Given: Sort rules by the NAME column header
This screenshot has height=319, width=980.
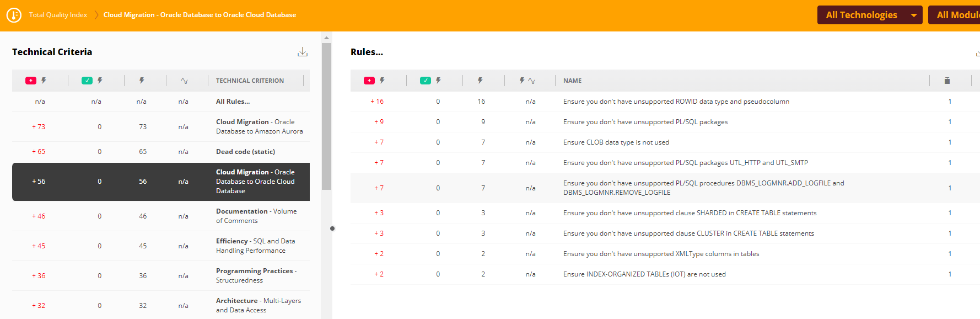Looking at the screenshot, I should [x=572, y=81].
